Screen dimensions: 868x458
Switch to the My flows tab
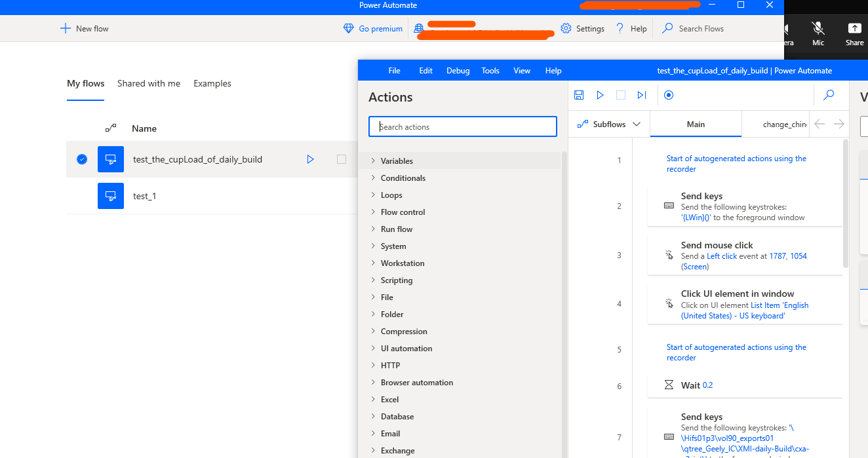coord(86,84)
